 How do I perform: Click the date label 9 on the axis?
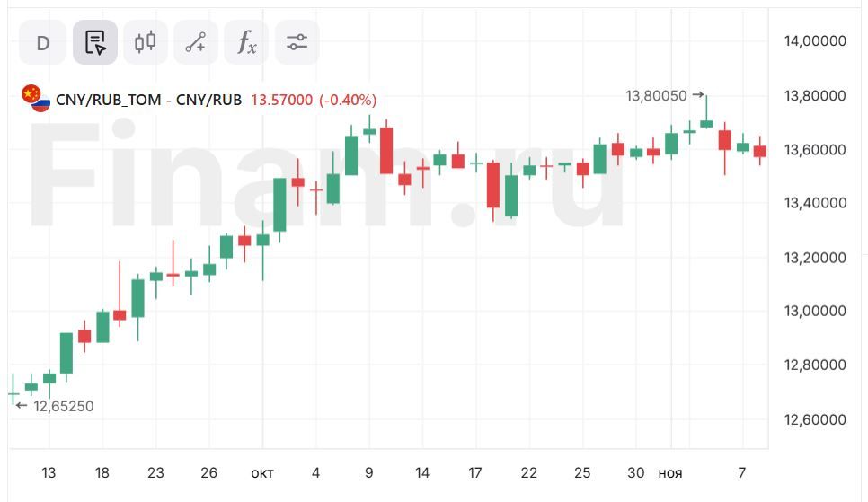(369, 472)
